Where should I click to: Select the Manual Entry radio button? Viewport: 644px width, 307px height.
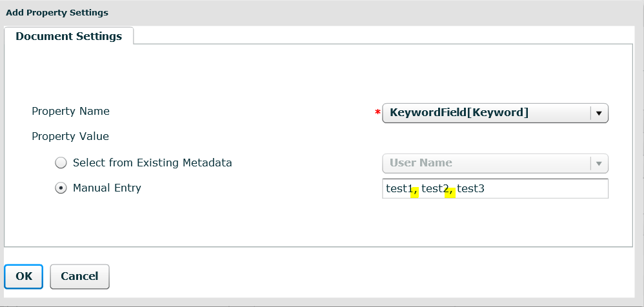[61, 188]
